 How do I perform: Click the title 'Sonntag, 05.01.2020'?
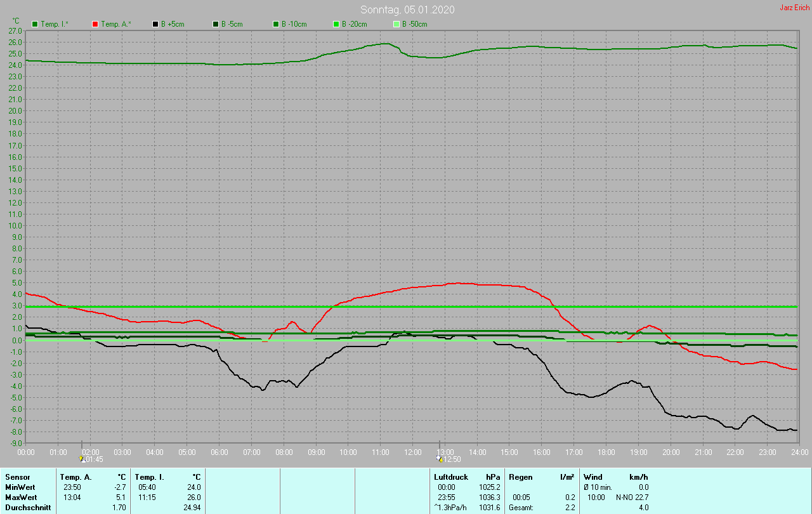click(407, 10)
